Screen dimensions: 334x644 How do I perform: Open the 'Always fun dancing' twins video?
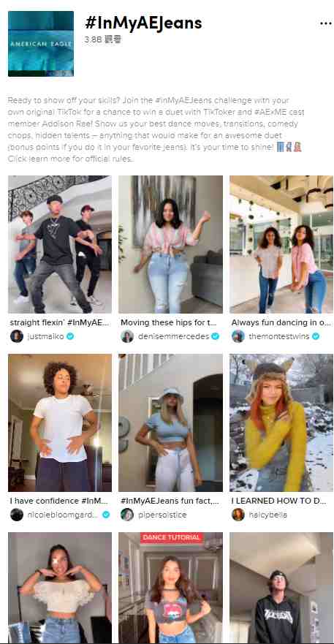click(281, 244)
